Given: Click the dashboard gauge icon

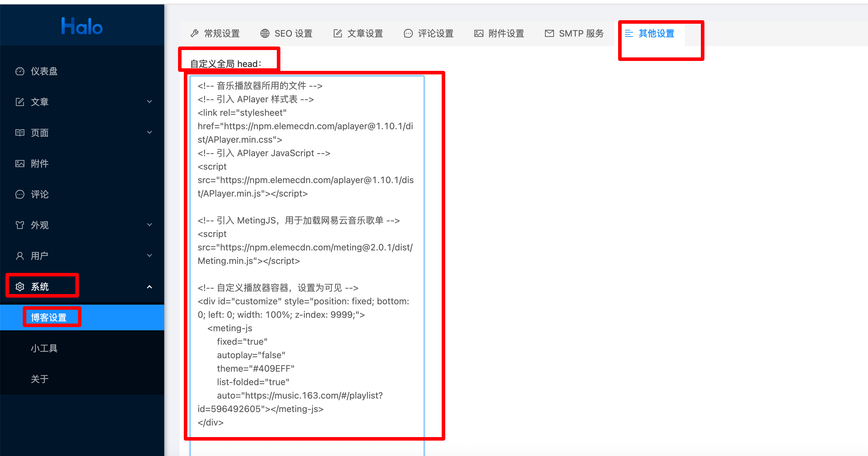Looking at the screenshot, I should tap(20, 71).
